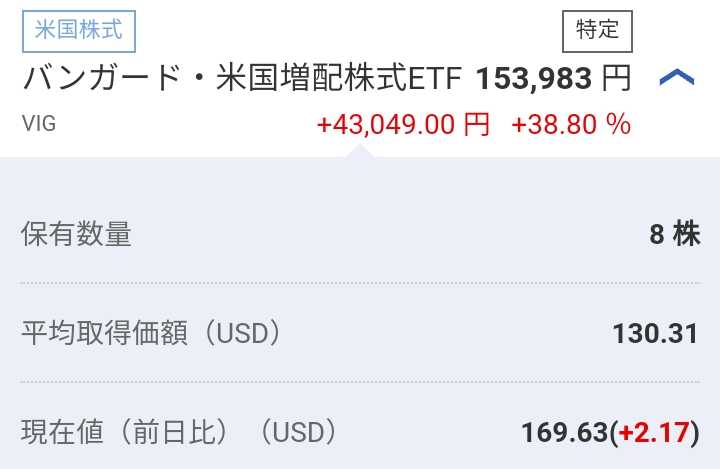Click the dotted divider below 平均取得価額 row
The height and width of the screenshot is (469, 720).
click(360, 382)
